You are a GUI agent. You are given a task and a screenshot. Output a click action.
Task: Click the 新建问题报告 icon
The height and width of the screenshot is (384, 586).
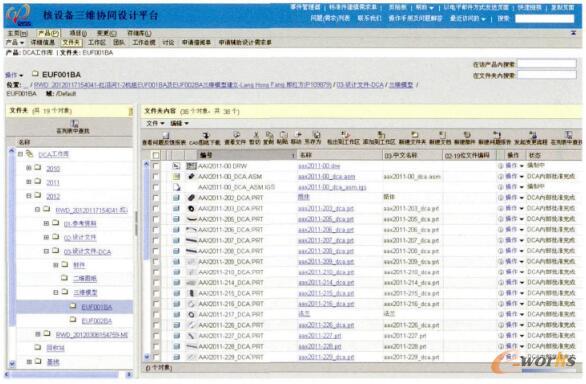click(x=496, y=135)
